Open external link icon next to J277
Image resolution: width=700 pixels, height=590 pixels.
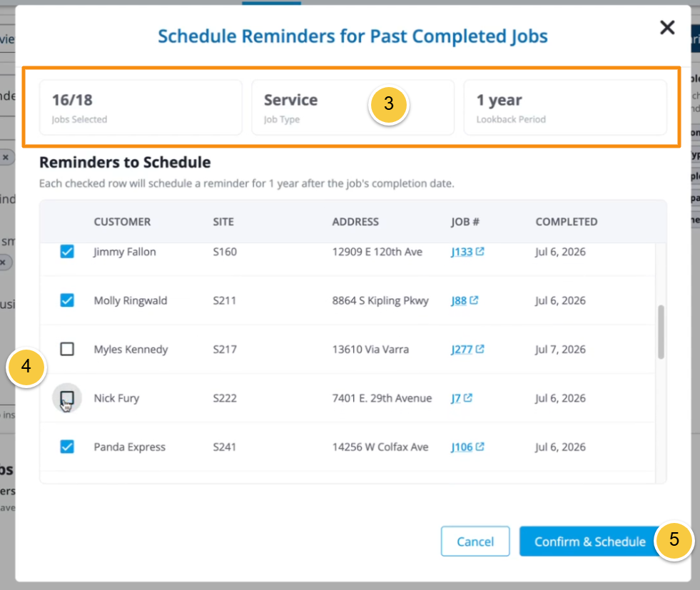480,349
